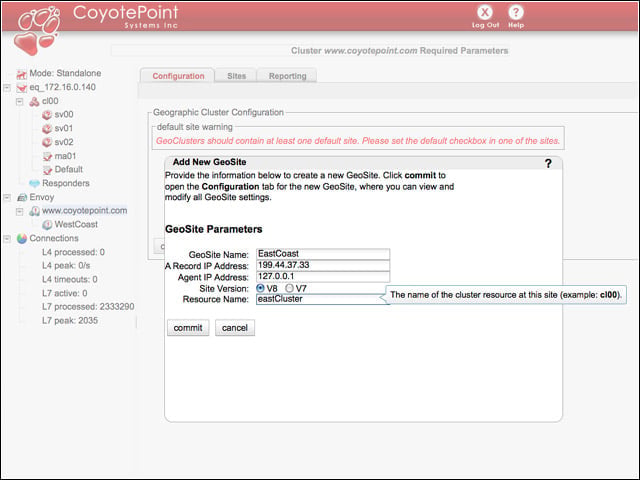This screenshot has height=480, width=640.
Task: Click the 'L7 processed: 2333290' entry
Action: click(x=88, y=307)
